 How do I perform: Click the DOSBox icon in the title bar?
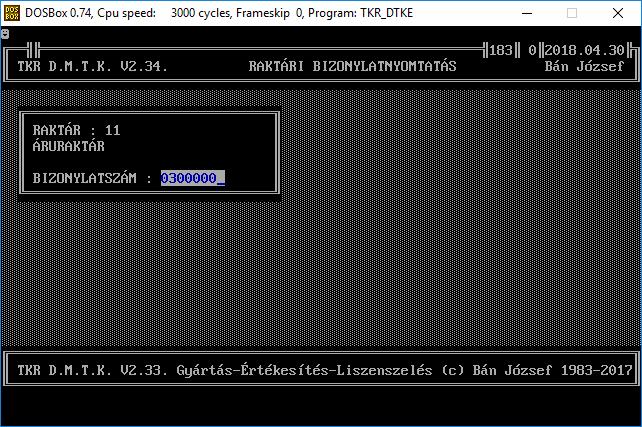click(x=11, y=13)
